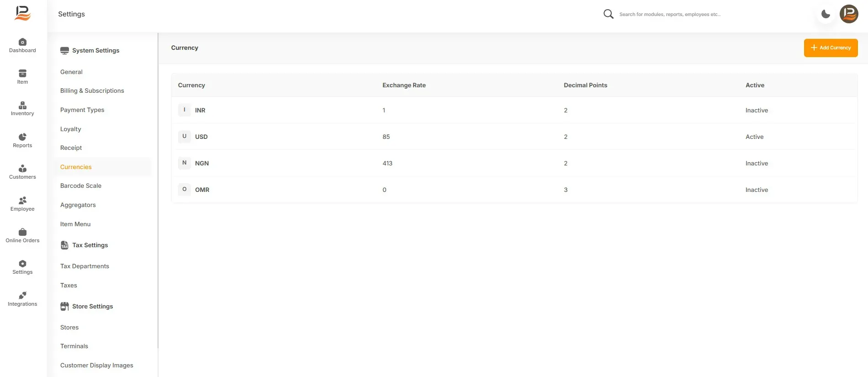
Task: Open the OMR currency row
Action: click(514, 190)
